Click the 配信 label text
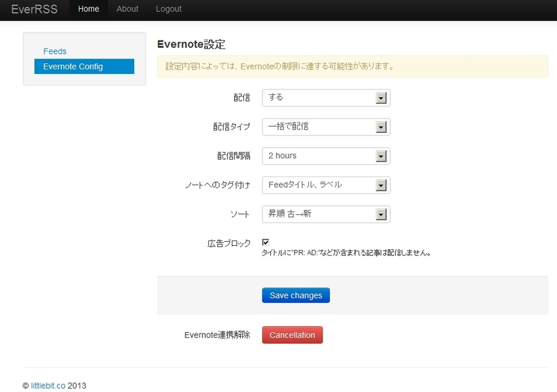Screen dimensions: 557x392 pos(241,98)
